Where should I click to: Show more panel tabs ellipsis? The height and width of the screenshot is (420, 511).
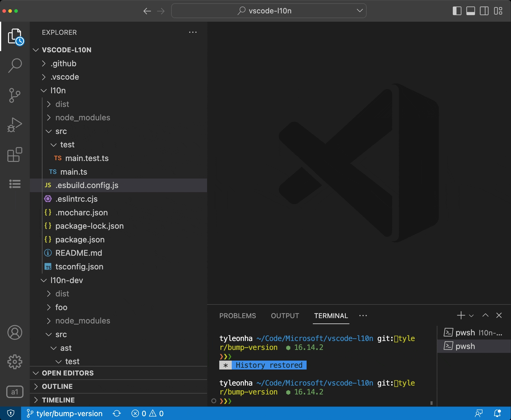[363, 316]
